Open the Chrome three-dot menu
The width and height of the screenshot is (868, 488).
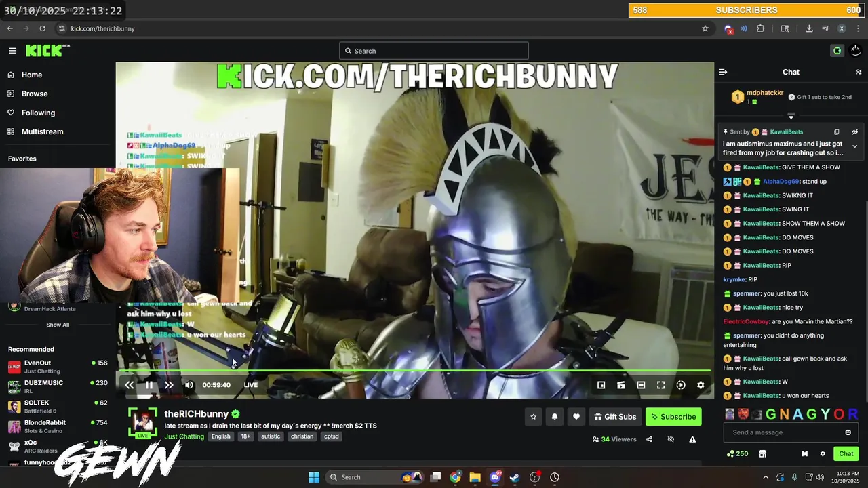pyautogui.click(x=858, y=28)
